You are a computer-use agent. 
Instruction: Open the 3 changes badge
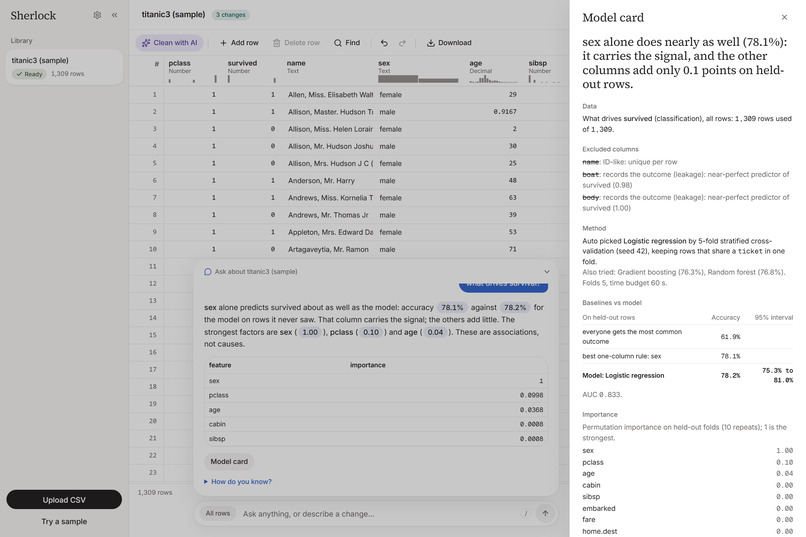click(231, 15)
